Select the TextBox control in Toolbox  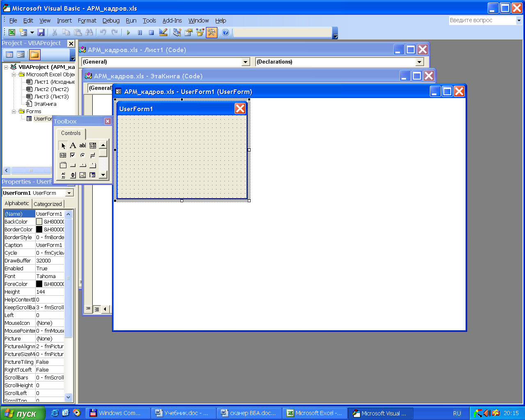[82, 145]
